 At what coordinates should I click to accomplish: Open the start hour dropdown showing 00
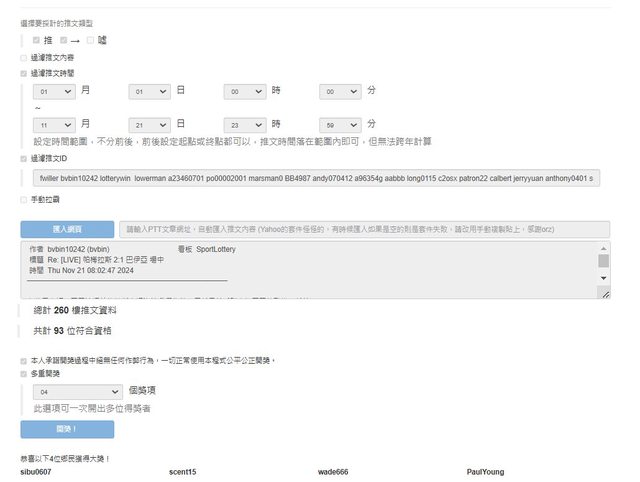pos(245,91)
